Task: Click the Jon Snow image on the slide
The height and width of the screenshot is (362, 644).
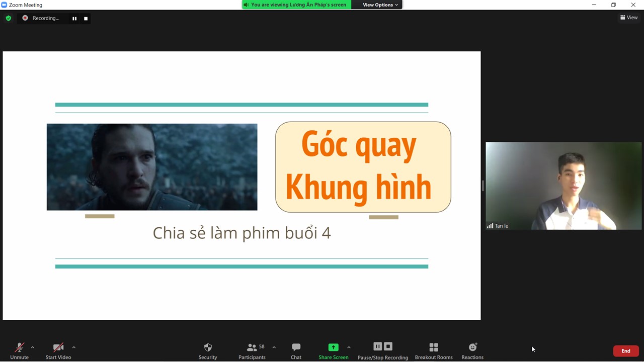Action: [x=152, y=167]
